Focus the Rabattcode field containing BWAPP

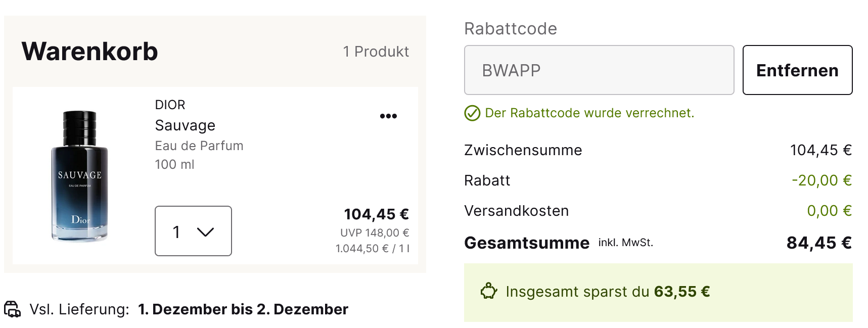click(599, 70)
